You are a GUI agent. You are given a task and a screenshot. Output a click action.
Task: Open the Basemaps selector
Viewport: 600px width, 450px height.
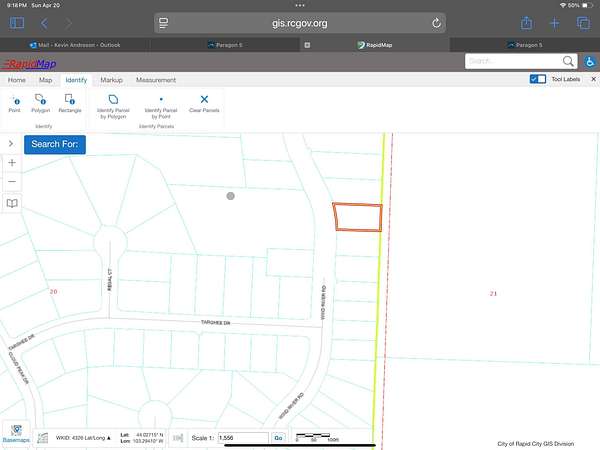click(15, 432)
